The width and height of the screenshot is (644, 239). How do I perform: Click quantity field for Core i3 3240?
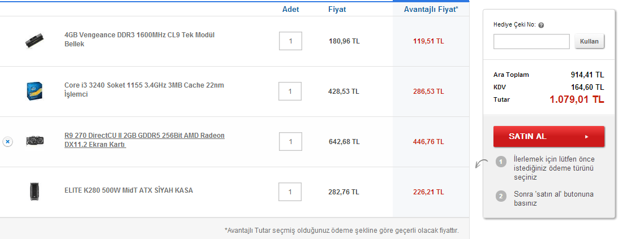[x=290, y=92]
